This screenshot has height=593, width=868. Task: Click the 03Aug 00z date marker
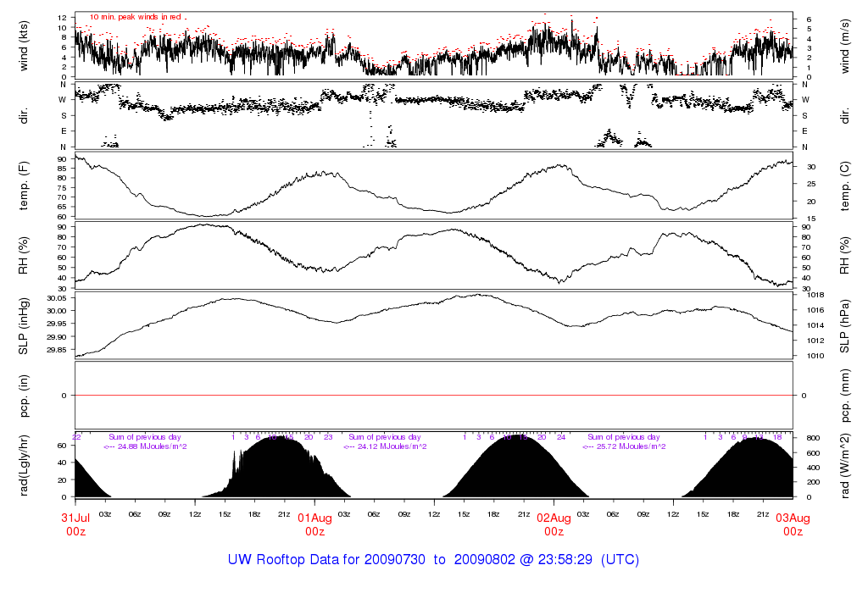point(793,524)
